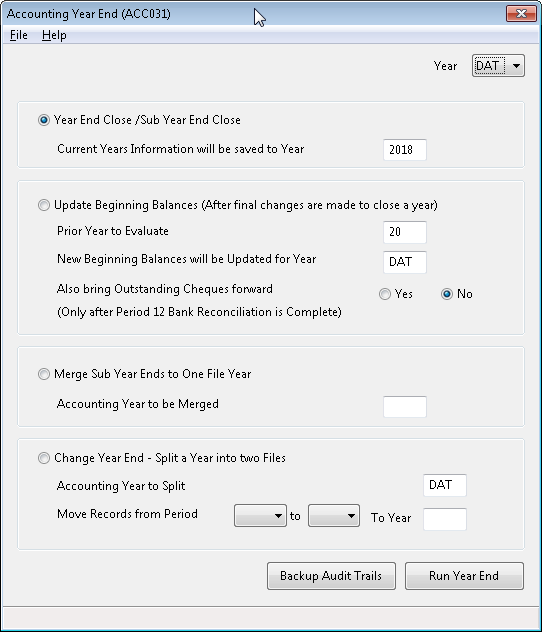This screenshot has width=542, height=632.
Task: Click the New Beginning Balances Year field
Action: click(405, 262)
